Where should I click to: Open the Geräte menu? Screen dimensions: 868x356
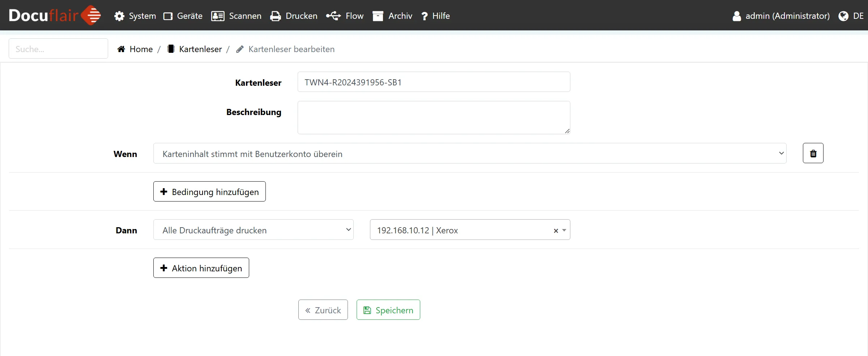click(x=183, y=16)
